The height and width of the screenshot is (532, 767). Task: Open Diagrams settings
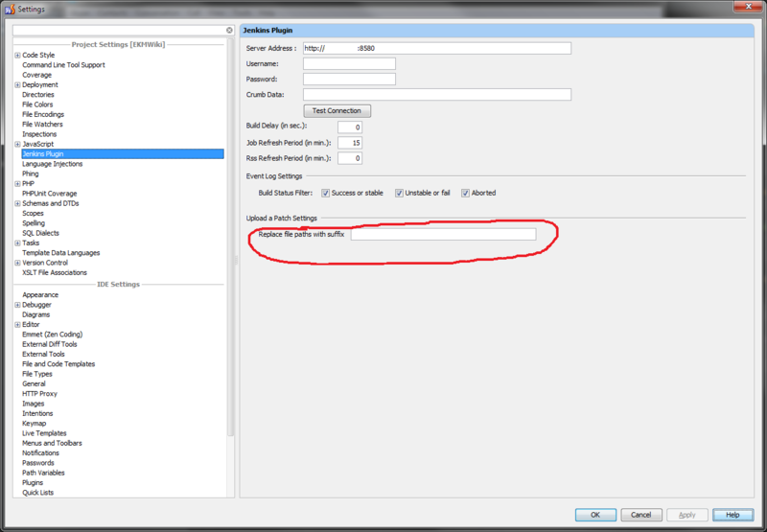pos(36,315)
